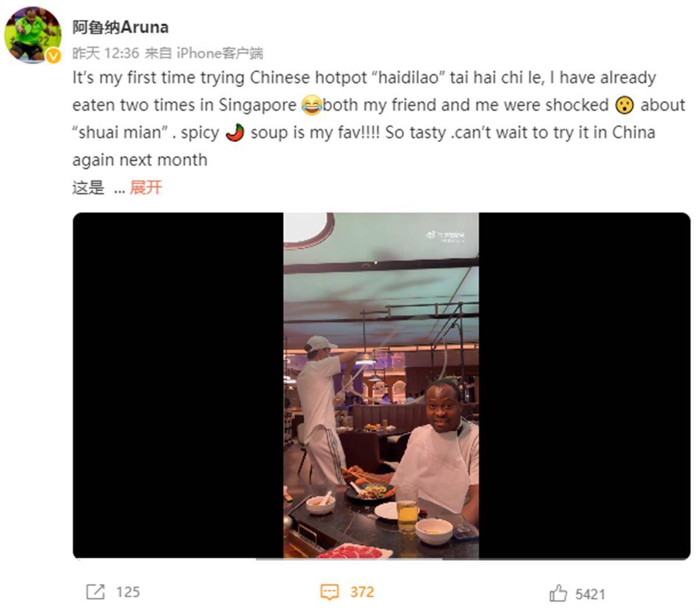700x611 pixels.
Task: Open comments via the speech bubble icon
Action: pos(330,592)
